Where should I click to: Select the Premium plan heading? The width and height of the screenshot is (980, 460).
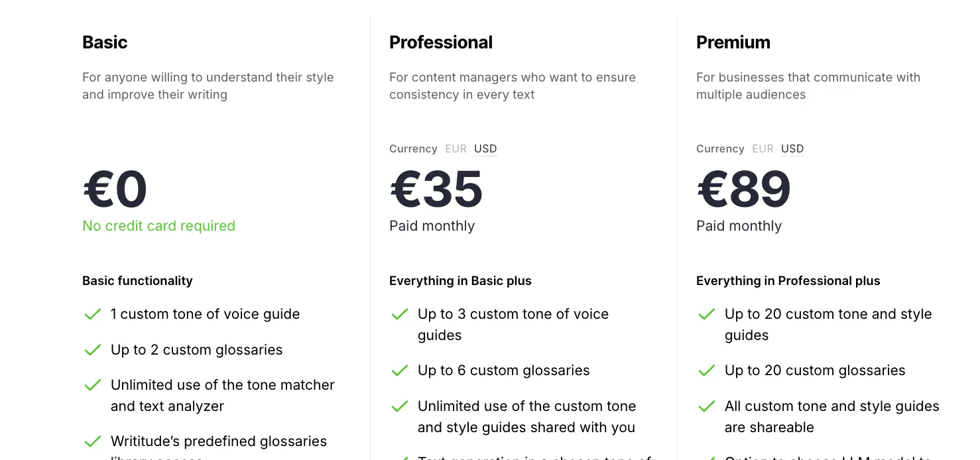pos(733,42)
